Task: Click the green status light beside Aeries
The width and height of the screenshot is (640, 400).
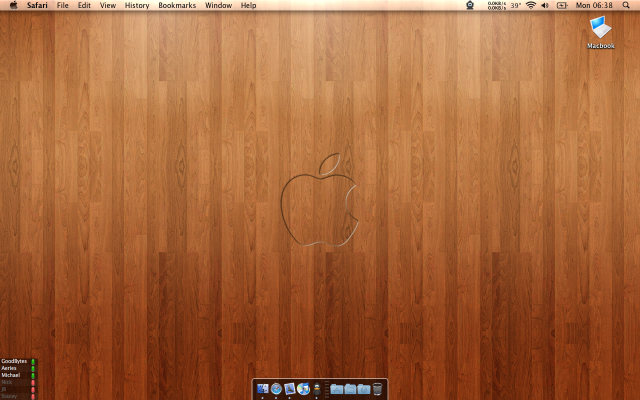Action: [33, 368]
